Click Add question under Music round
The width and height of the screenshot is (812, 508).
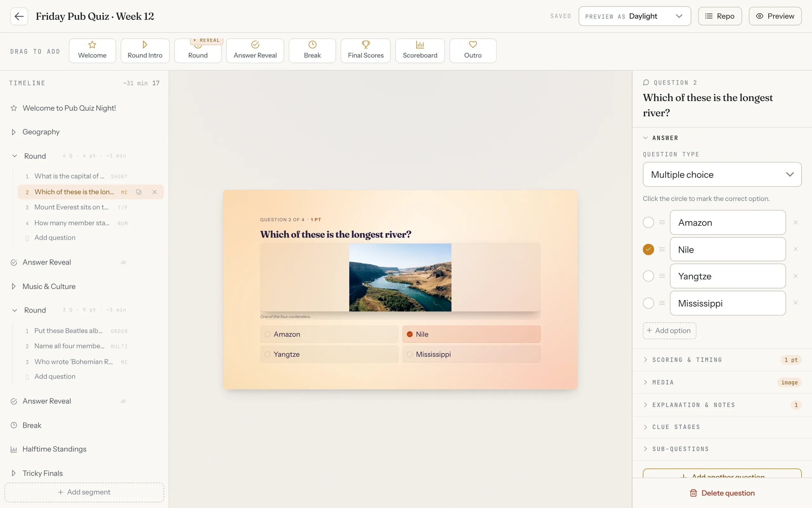click(x=55, y=376)
